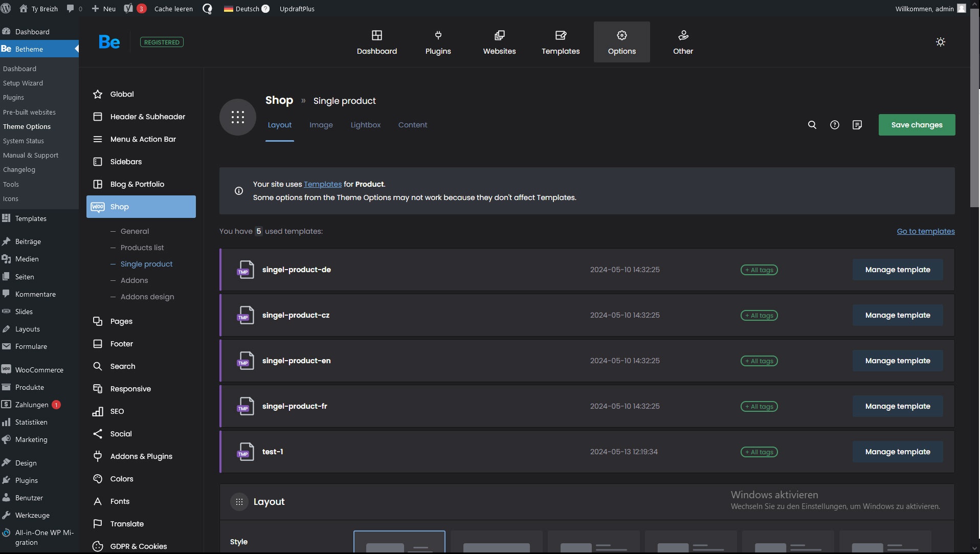
Task: Click Cache leeren in admin bar
Action: (x=173, y=8)
